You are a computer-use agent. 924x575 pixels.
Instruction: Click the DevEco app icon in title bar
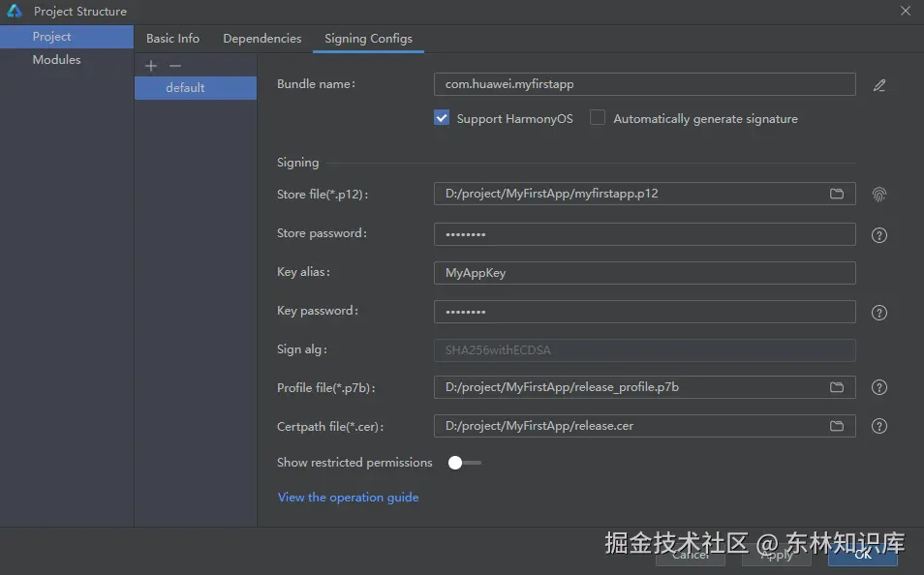tap(15, 11)
